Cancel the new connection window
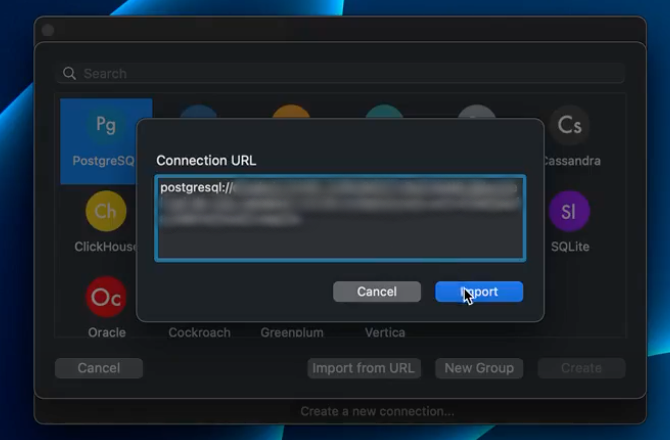The image size is (670, 440). pos(99,368)
